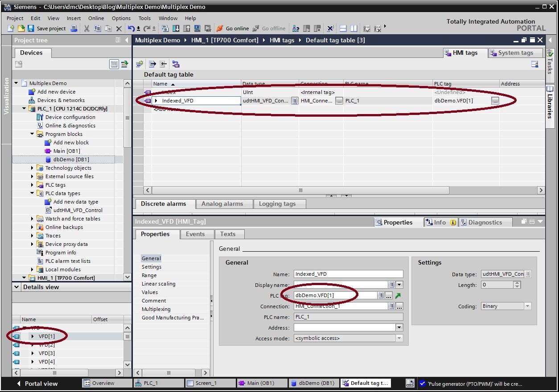559x392 pixels.
Task: Save the project with Save project button
Action: coord(47,29)
